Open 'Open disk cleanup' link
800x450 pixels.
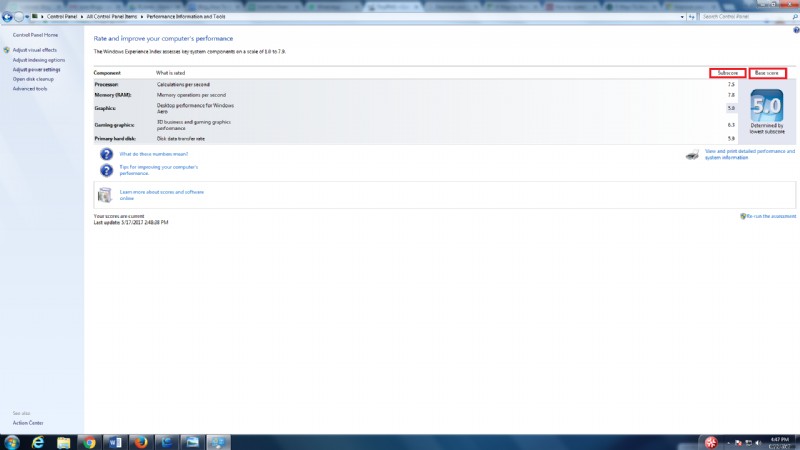click(x=33, y=80)
